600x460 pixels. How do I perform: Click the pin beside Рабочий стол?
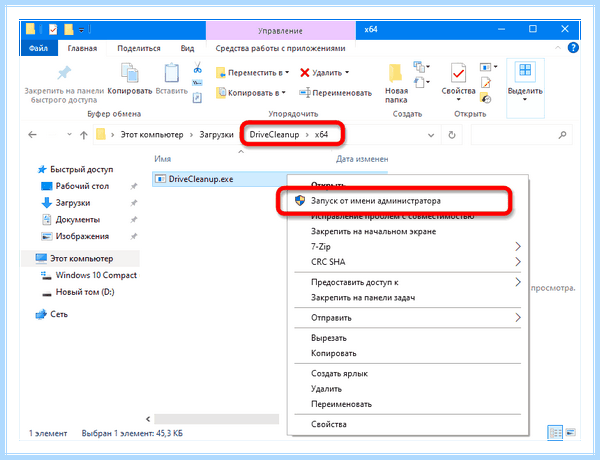point(134,186)
